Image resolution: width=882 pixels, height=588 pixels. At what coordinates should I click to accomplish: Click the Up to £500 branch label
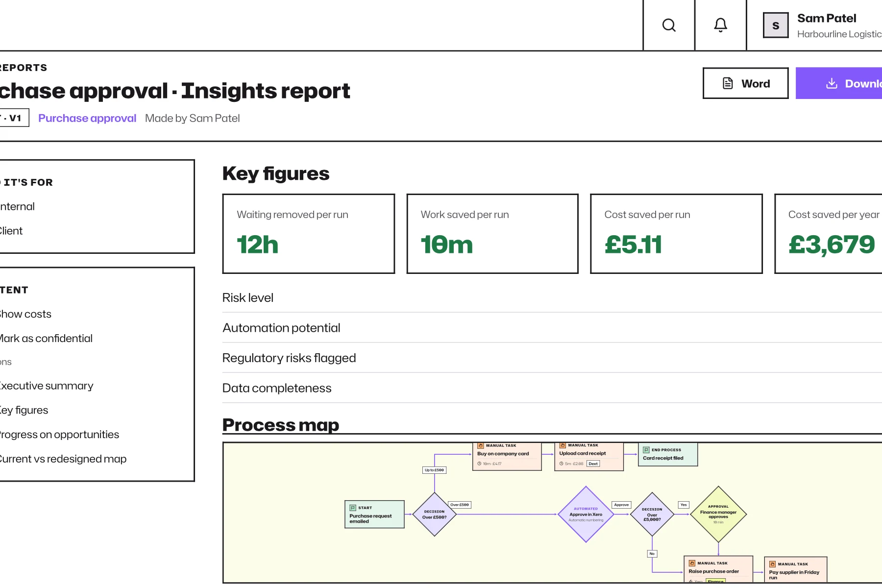tap(434, 470)
